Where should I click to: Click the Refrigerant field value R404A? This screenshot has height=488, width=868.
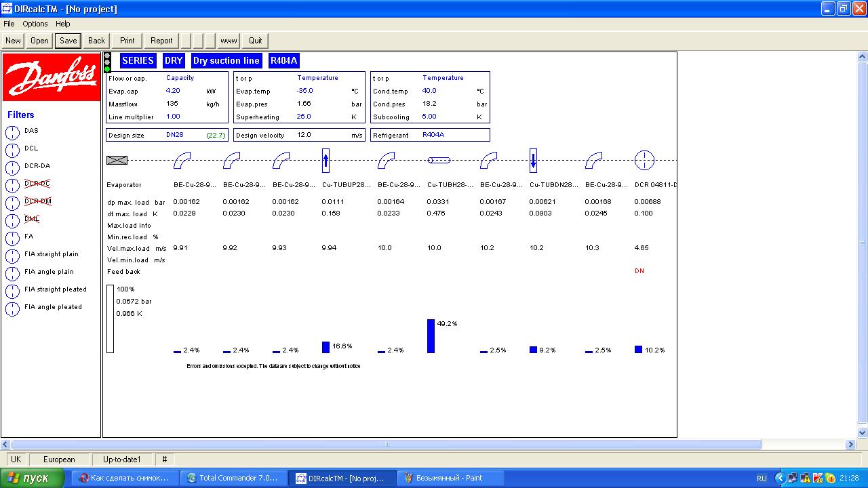433,135
